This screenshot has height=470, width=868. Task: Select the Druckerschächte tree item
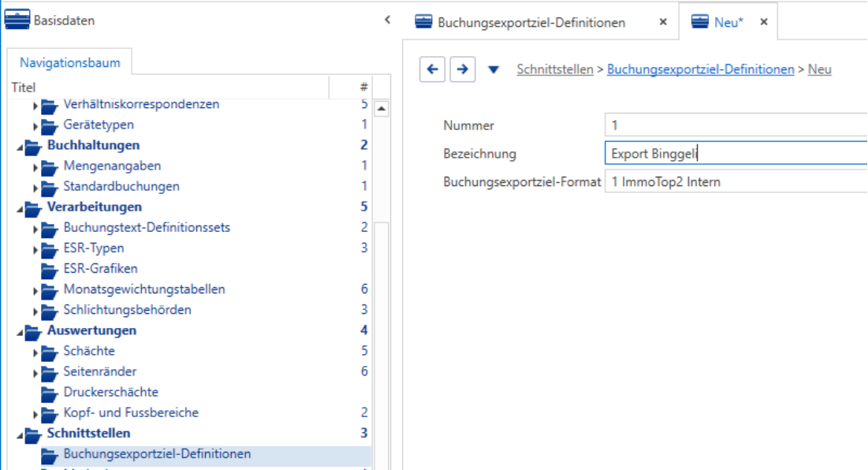[110, 392]
